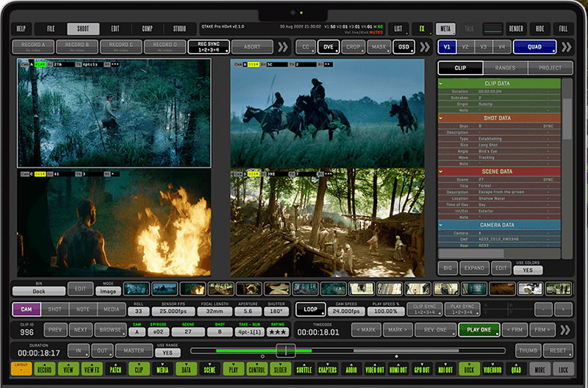Click the CHAPTERS bottom toolbar item
Screen dimensions: 588x388
(327, 369)
